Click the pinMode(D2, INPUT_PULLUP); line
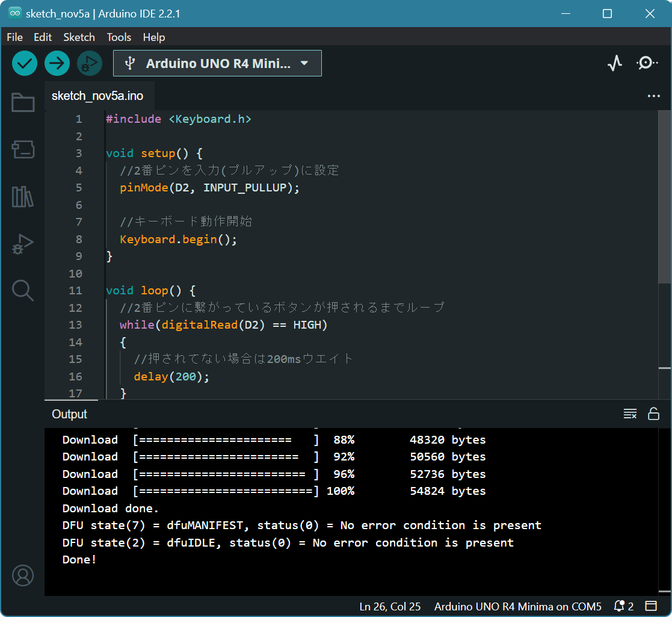The height and width of the screenshot is (617, 672). 209,187
